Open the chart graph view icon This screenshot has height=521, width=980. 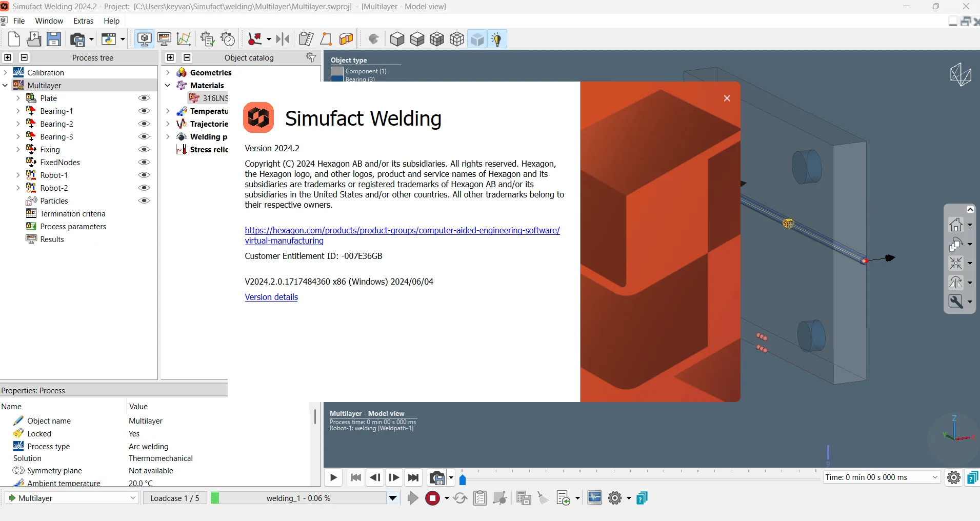(x=184, y=39)
